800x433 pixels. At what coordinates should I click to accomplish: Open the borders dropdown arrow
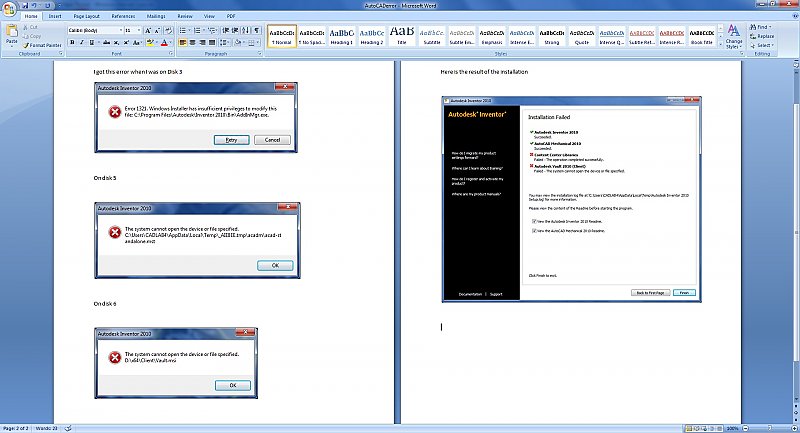258,42
